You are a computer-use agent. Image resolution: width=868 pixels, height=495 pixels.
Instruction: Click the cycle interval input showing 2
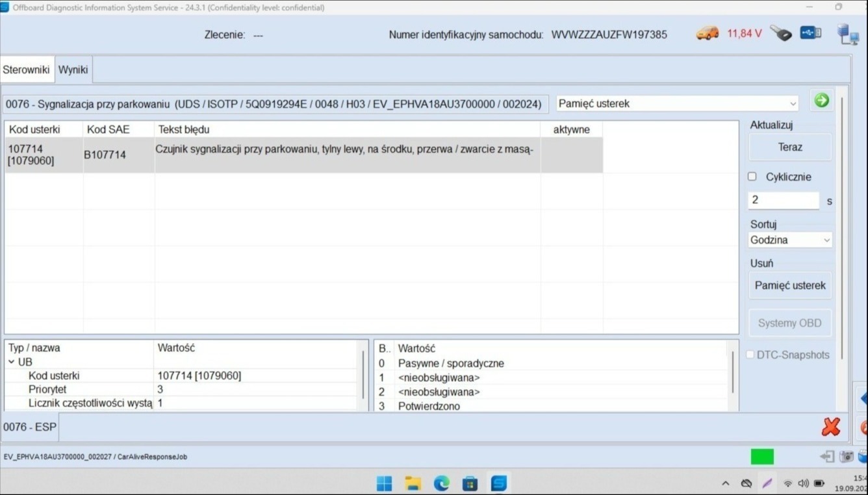tap(783, 199)
